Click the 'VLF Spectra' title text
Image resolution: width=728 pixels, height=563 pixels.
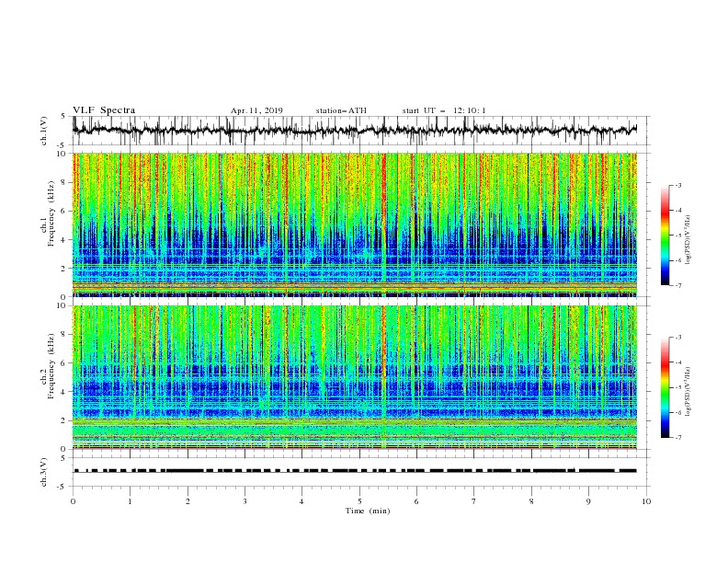click(x=104, y=110)
